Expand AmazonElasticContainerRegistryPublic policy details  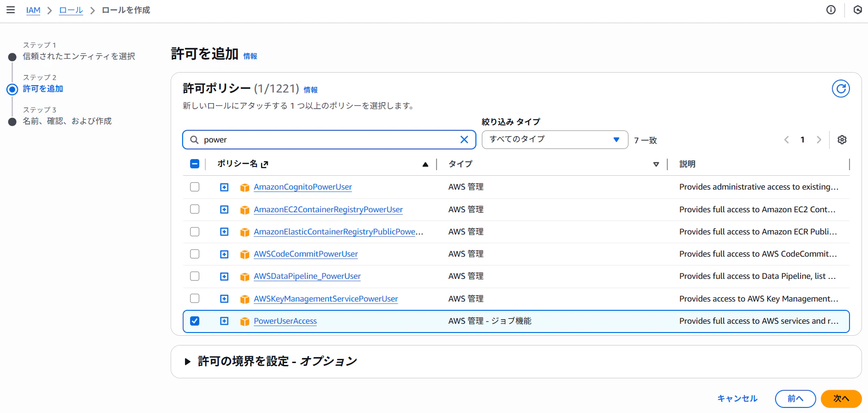tap(224, 232)
